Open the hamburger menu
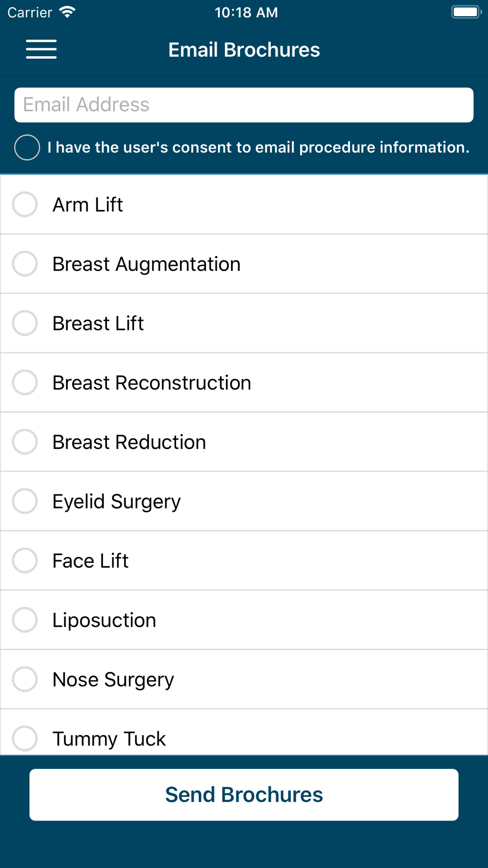The height and width of the screenshot is (868, 488). coord(41,49)
